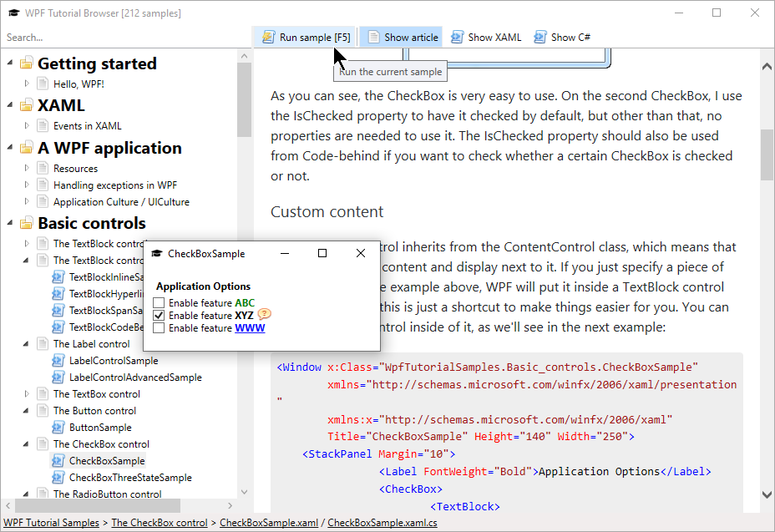Viewport: 775px width, 532px height.
Task: Select the LabelControlSample file icon
Action: [x=58, y=361]
